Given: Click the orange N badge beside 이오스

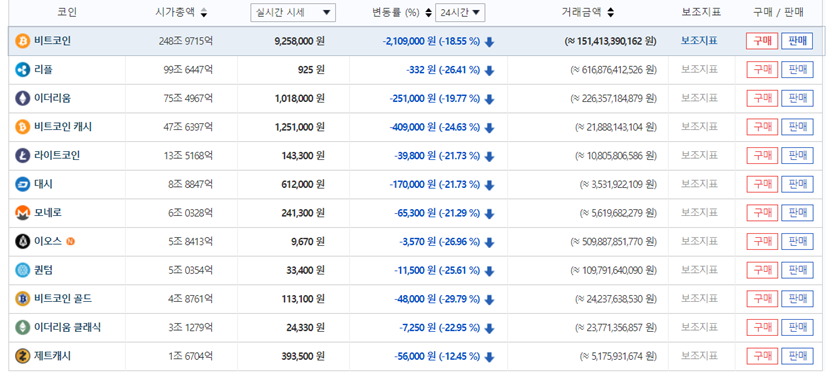Looking at the screenshot, I should point(70,242).
